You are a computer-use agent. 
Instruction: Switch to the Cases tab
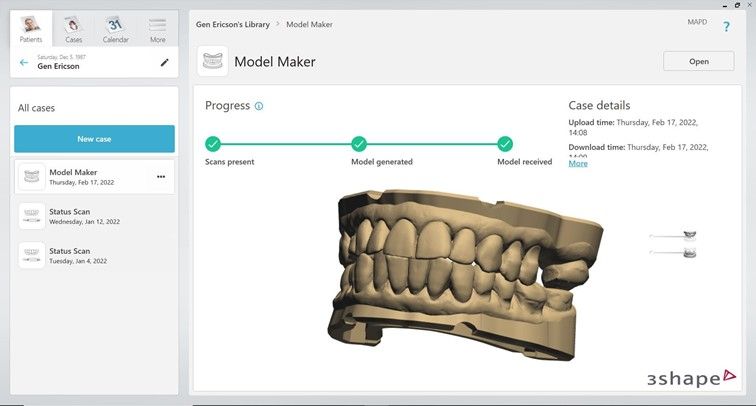(73, 27)
